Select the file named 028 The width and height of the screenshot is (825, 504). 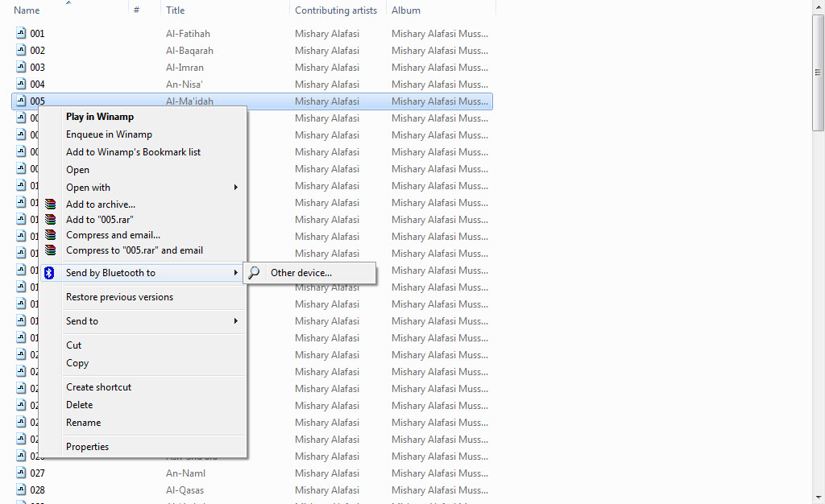tap(37, 490)
